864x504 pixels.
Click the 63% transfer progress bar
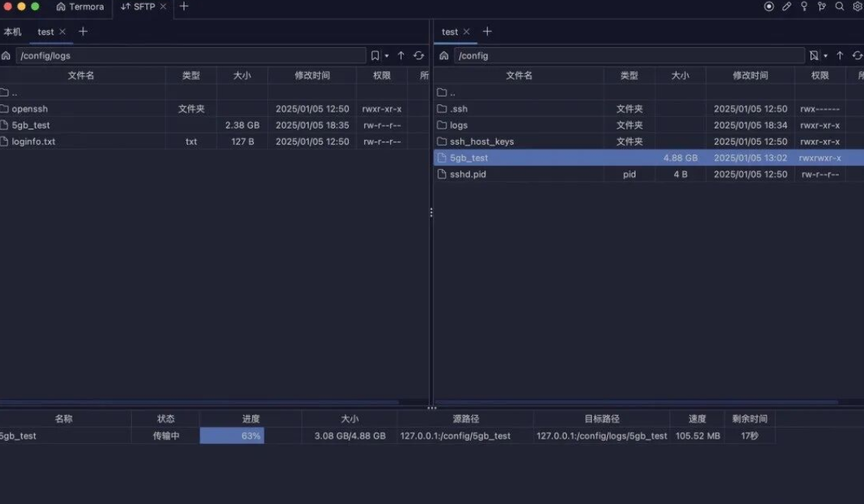[251, 435]
